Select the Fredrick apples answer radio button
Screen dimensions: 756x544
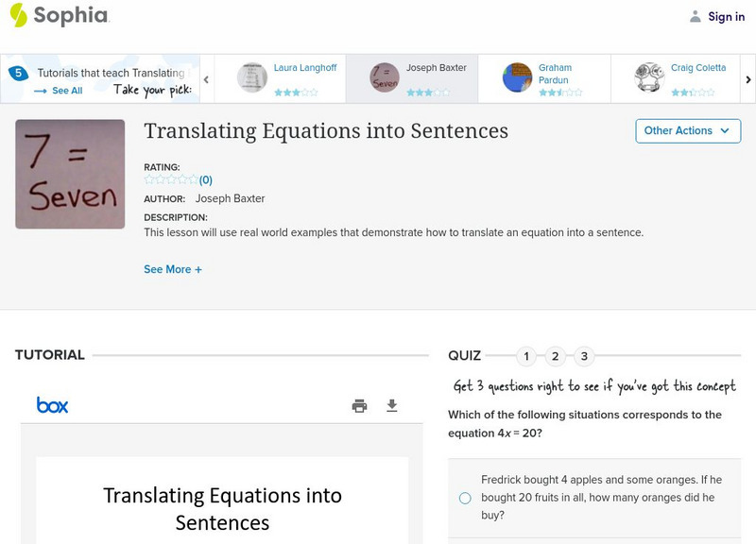tap(465, 498)
